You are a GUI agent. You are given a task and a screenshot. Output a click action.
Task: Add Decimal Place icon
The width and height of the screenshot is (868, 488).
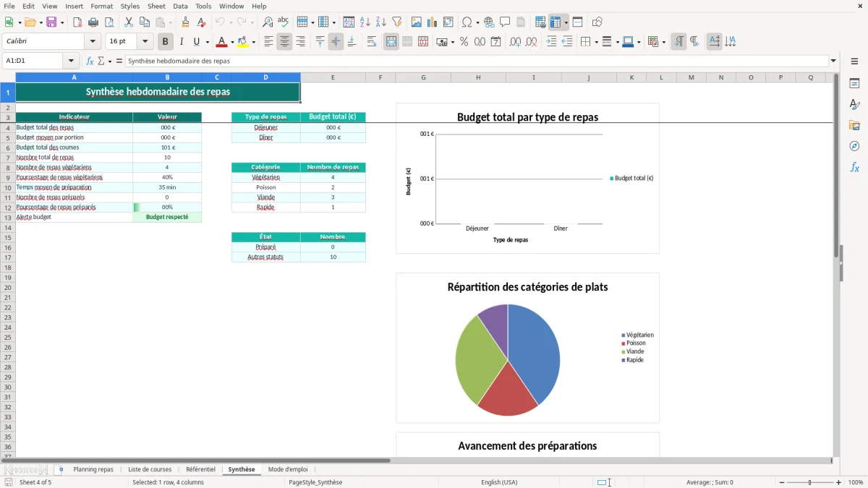click(515, 42)
